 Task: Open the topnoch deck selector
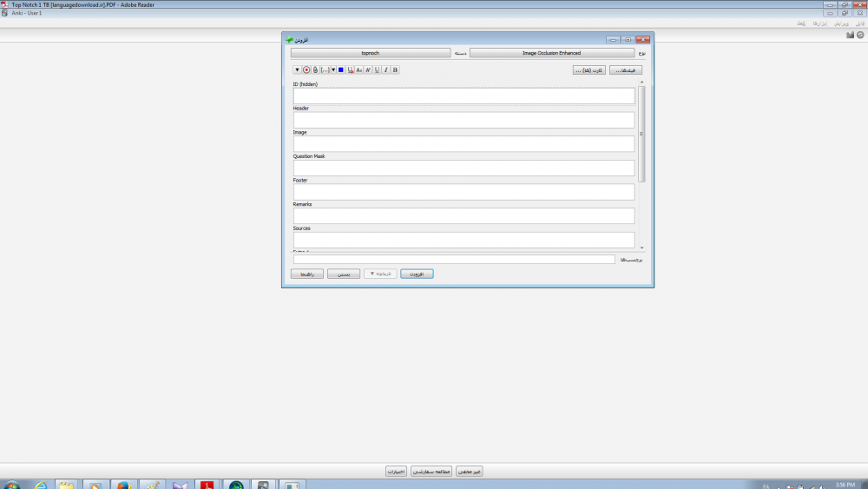pyautogui.click(x=371, y=53)
